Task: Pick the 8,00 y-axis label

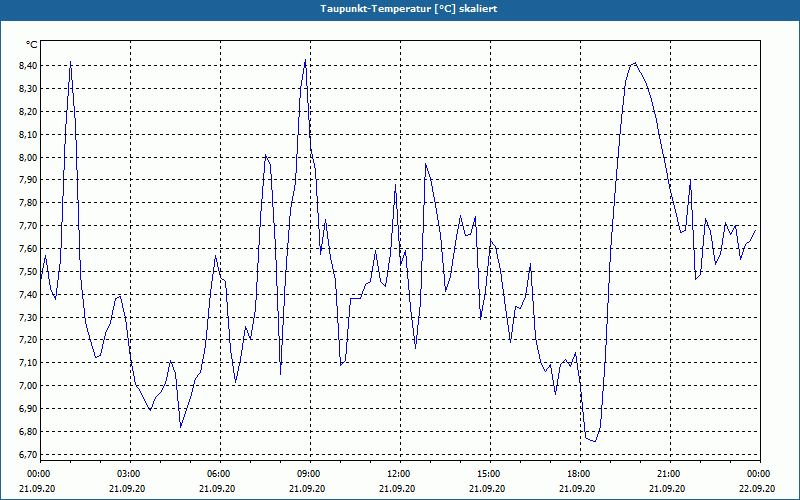Action: [28, 158]
